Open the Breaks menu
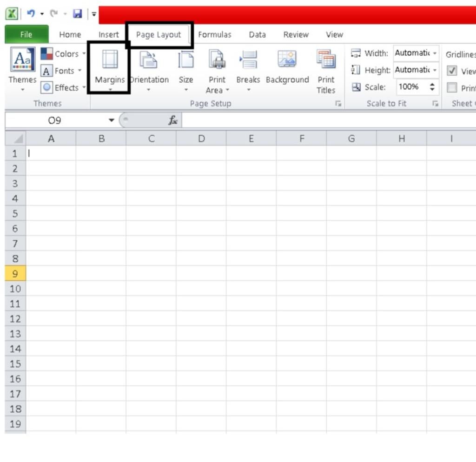 pyautogui.click(x=248, y=71)
